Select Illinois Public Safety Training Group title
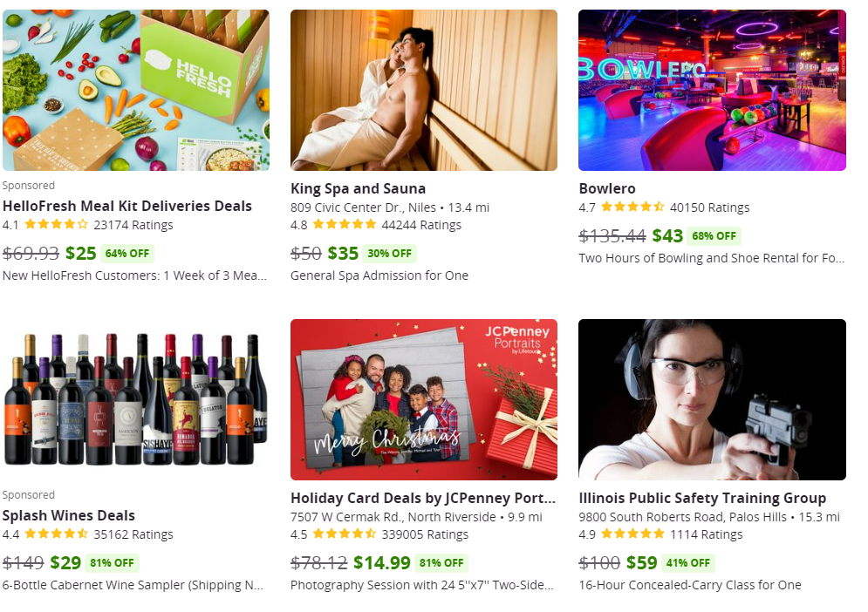Image resolution: width=868 pixels, height=612 pixels. [x=702, y=498]
